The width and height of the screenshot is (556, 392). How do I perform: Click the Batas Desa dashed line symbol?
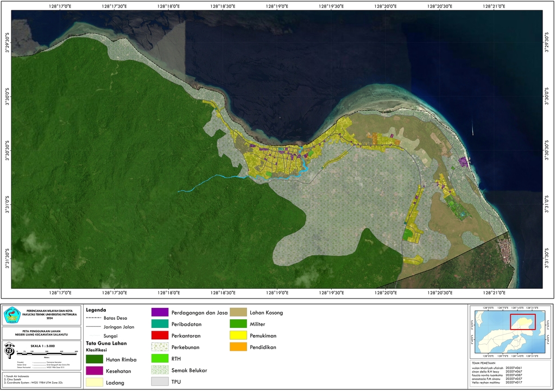pyautogui.click(x=94, y=318)
